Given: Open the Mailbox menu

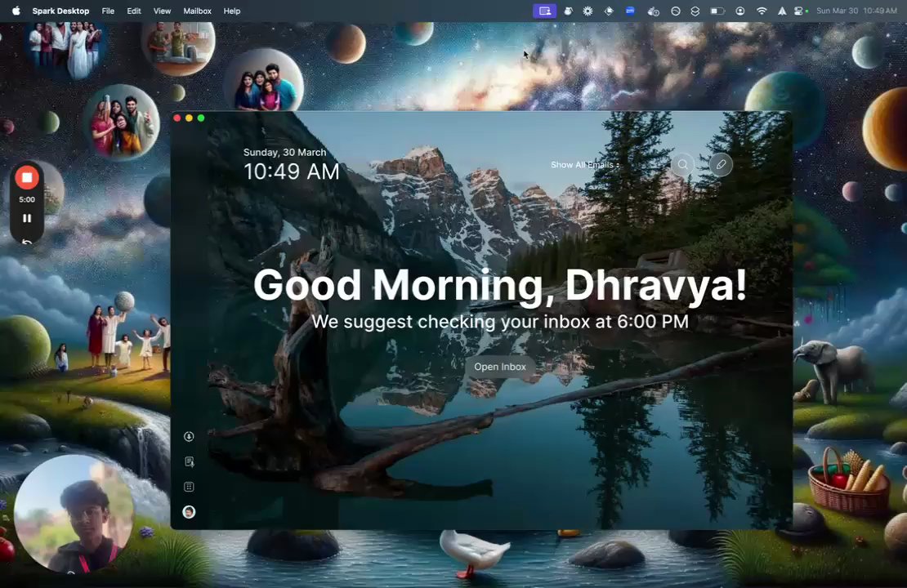Looking at the screenshot, I should click(x=197, y=11).
